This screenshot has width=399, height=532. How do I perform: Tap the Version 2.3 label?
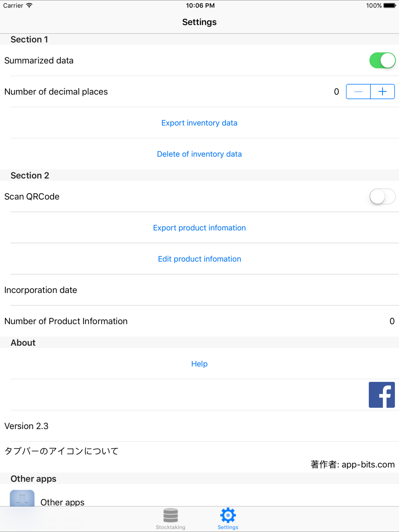(26, 426)
